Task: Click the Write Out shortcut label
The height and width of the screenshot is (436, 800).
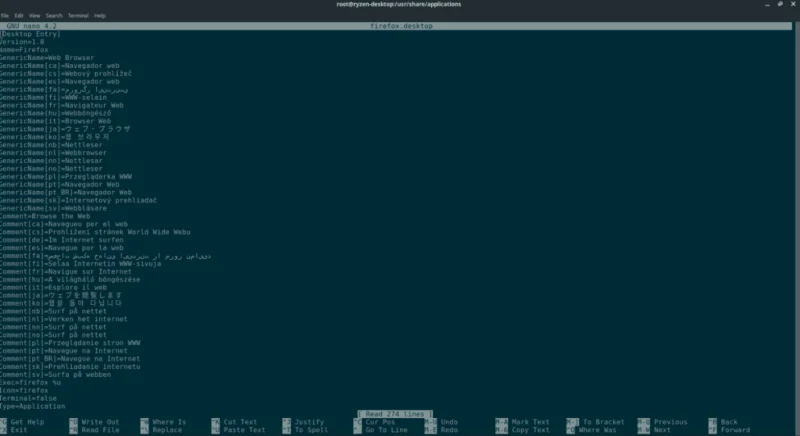Action: click(101, 422)
